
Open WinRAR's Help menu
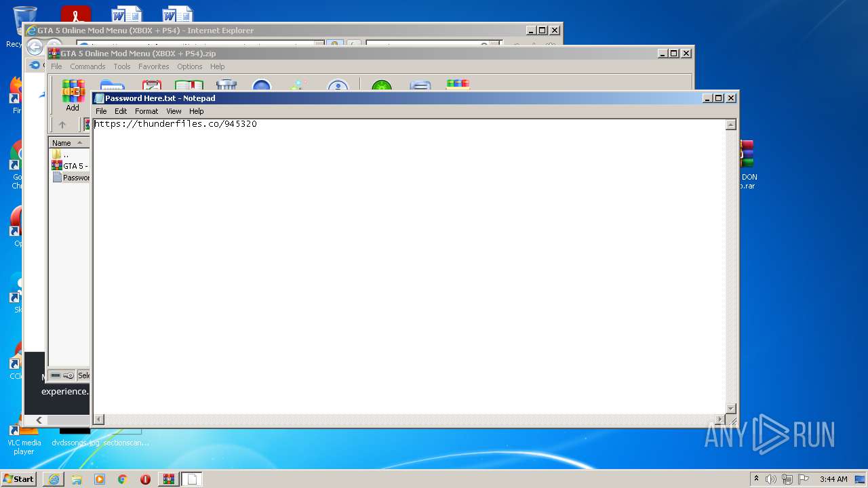217,66
